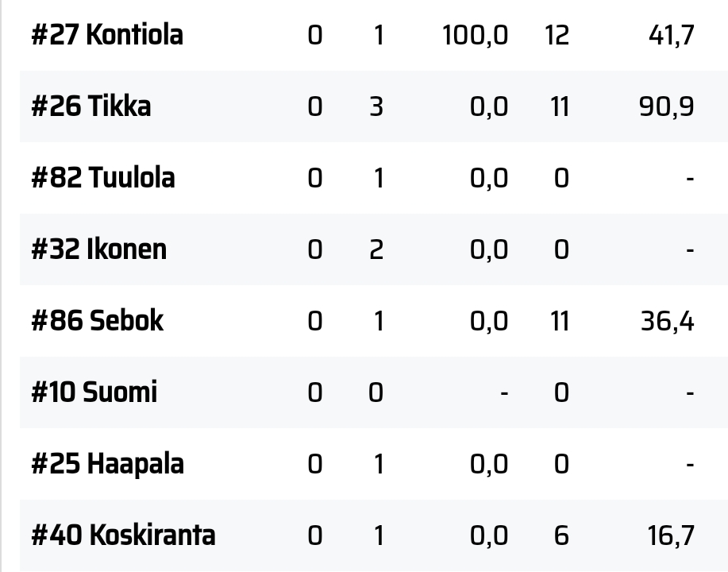The width and height of the screenshot is (728, 572).
Task: Click Koskiranta's 16,7 percentage cell
Action: tap(671, 535)
